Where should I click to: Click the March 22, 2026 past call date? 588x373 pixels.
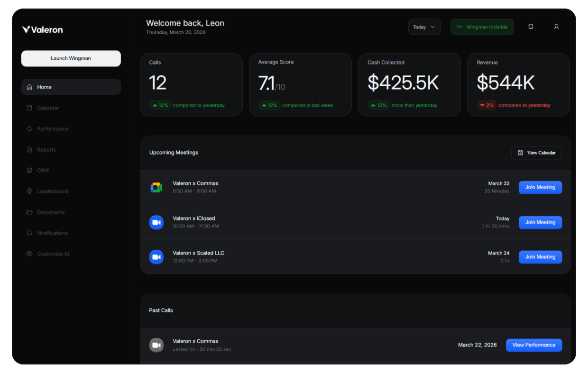pos(478,345)
